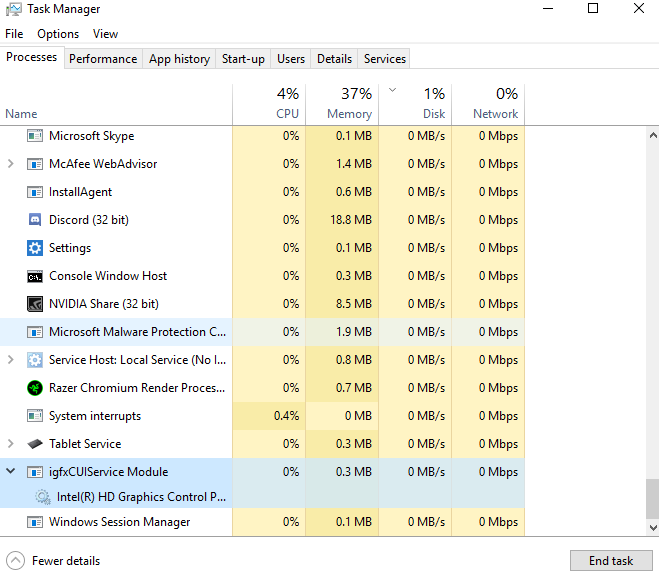Screen dimensions: 659x575
Task: Click the scrollbar down arrow
Action: [653, 527]
